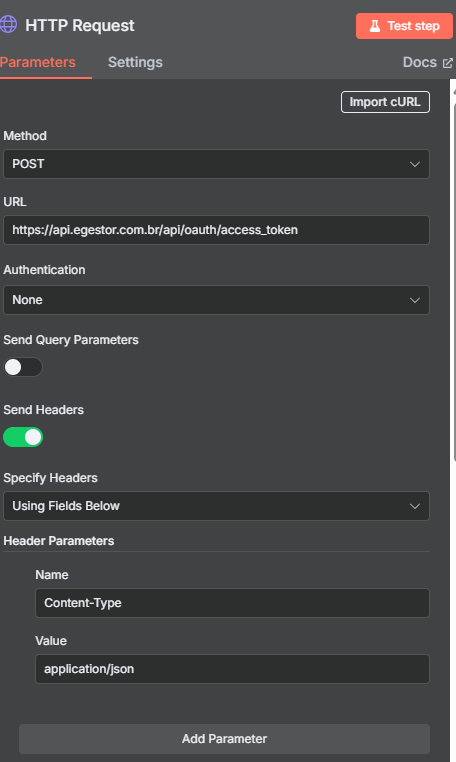Click the external link icon beside Docs
Screen dimensions: 456x762
tap(447, 63)
